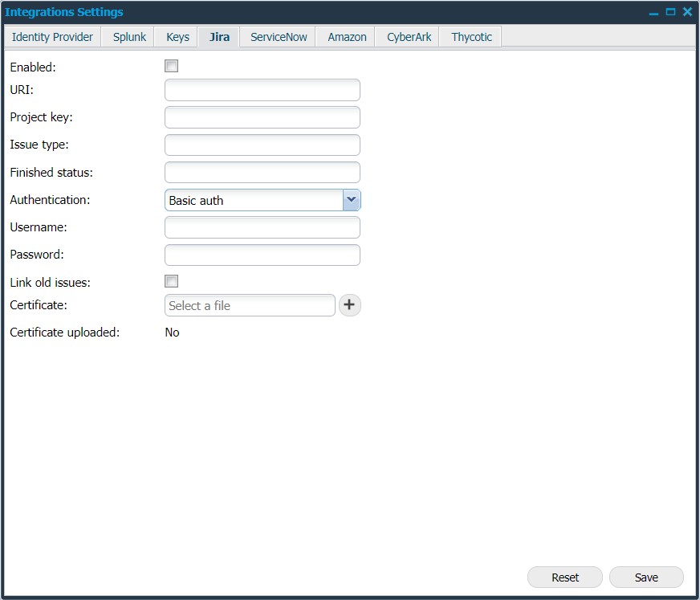Click the Select a file field

249,305
